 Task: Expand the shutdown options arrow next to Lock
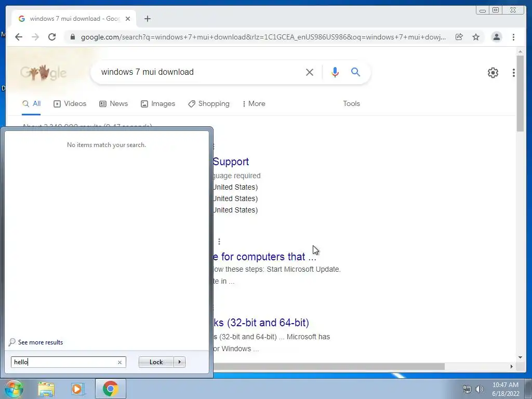point(179,362)
